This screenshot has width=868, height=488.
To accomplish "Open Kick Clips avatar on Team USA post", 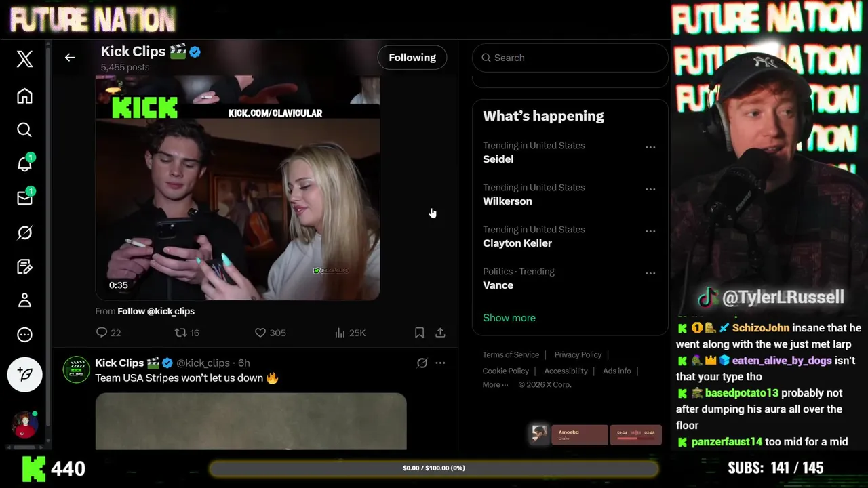I will pos(77,370).
